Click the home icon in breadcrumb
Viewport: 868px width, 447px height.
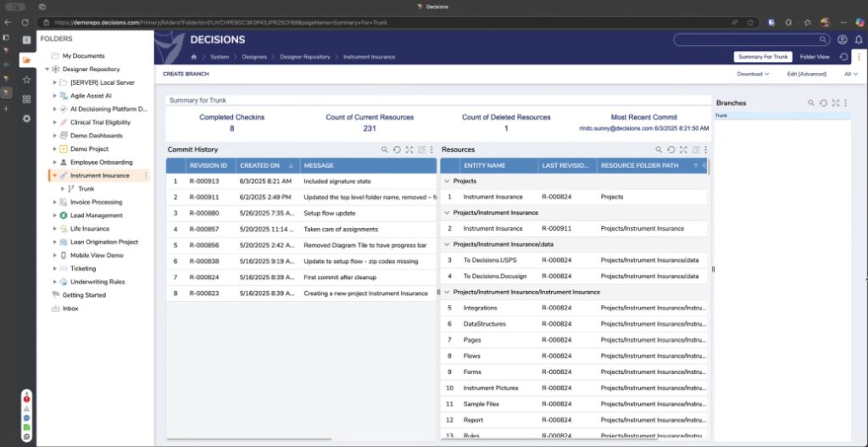[194, 57]
